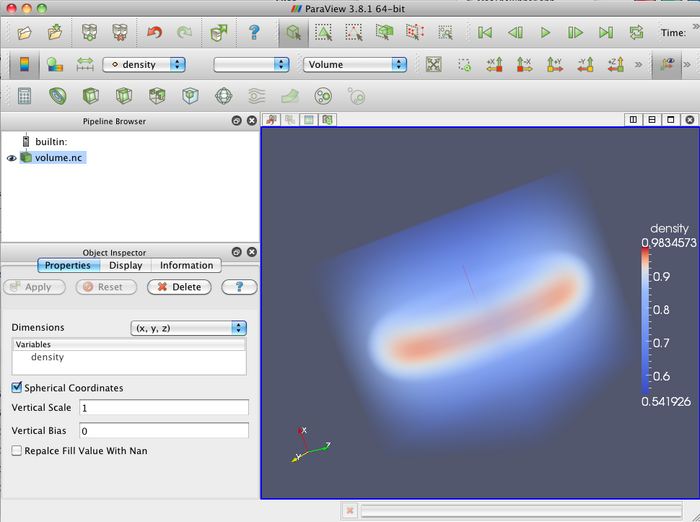Screen dimensions: 700x522
Task: Click the Vertical Scale input field
Action: tap(163, 408)
